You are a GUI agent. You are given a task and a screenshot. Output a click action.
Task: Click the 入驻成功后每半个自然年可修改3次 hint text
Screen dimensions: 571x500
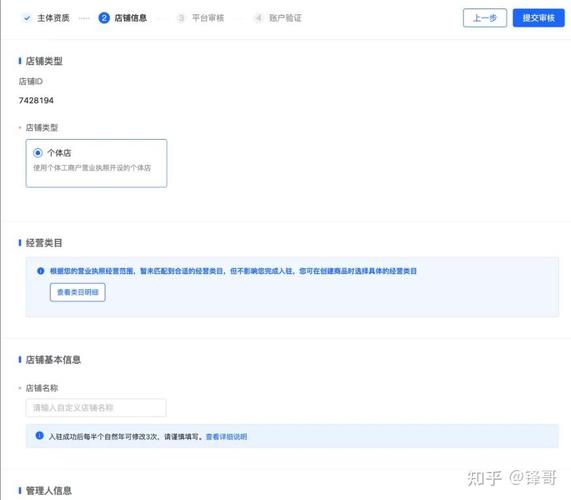pos(126,436)
